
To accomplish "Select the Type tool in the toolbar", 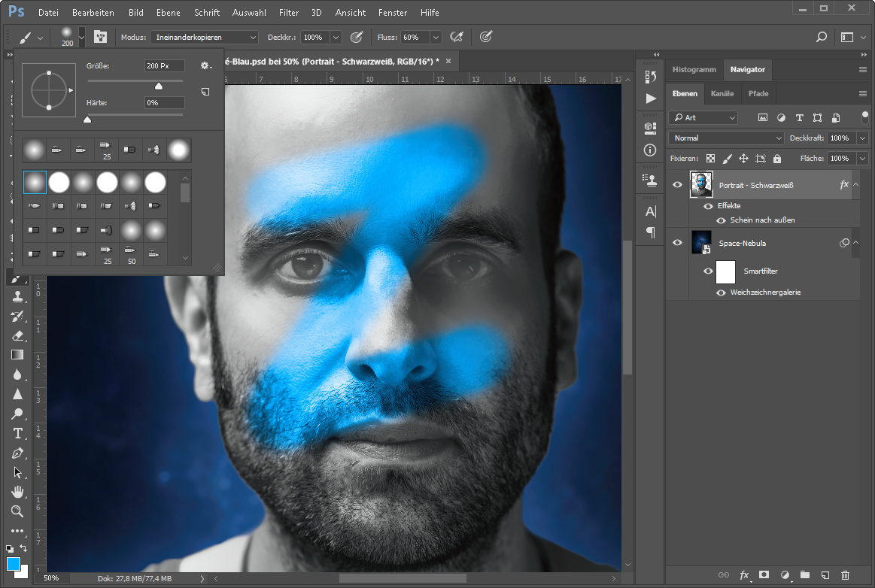I will pos(17,433).
